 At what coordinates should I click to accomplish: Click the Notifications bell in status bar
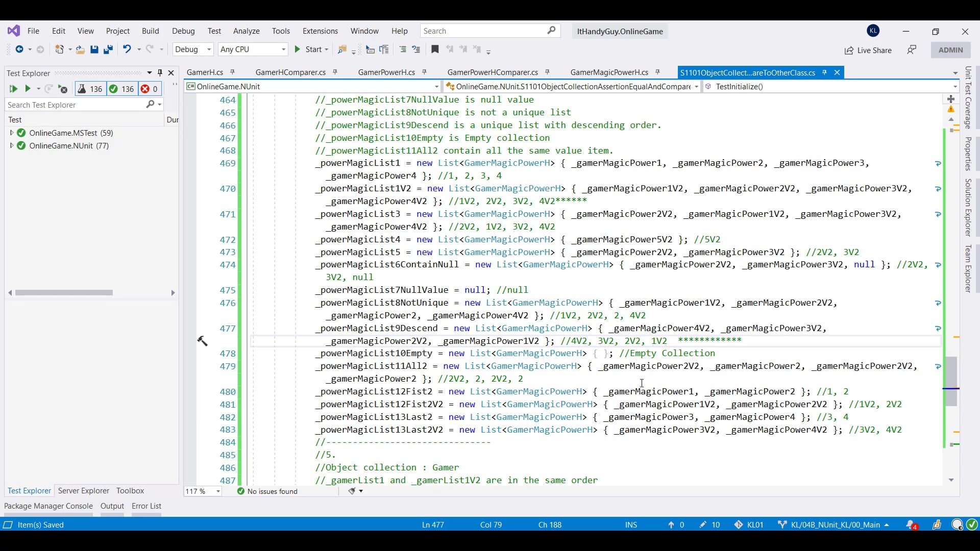pos(911,524)
